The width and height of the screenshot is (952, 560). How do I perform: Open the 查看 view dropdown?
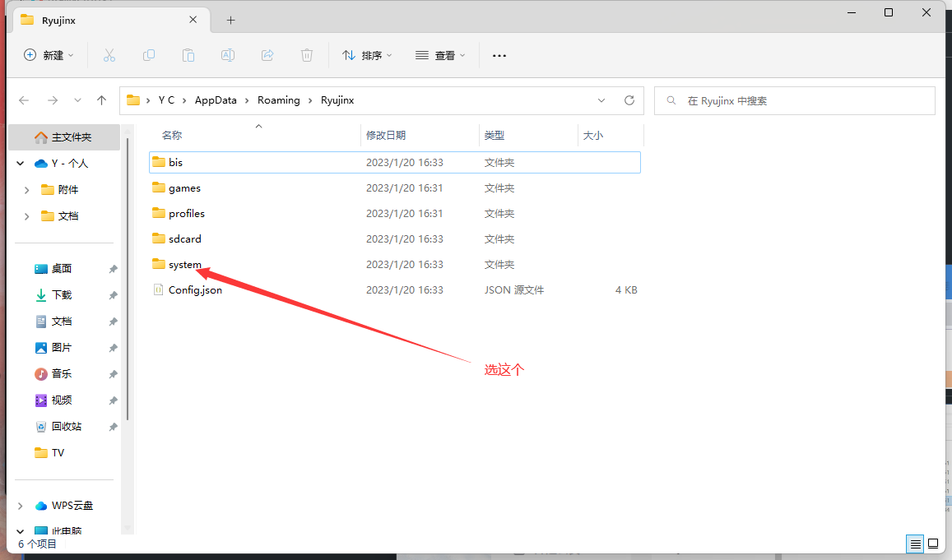[440, 55]
